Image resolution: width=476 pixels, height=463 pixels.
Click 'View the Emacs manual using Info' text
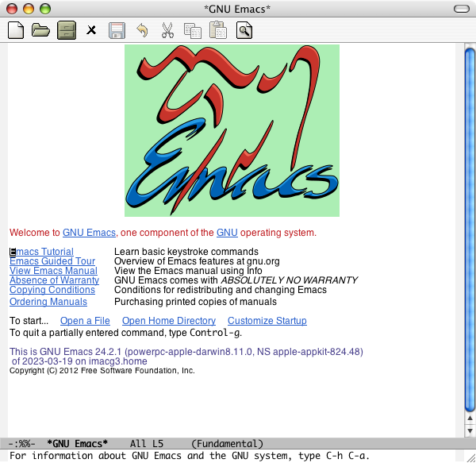point(188,270)
